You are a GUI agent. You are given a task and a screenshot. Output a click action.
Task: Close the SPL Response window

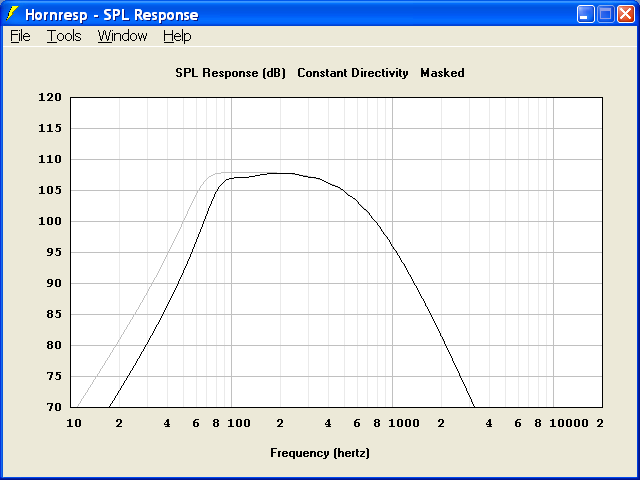tap(626, 14)
